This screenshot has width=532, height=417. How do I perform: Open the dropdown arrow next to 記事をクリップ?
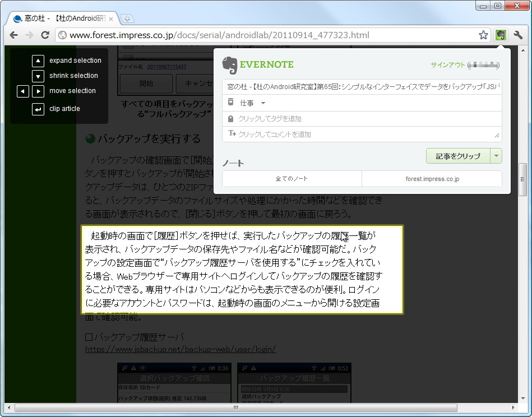497,156
